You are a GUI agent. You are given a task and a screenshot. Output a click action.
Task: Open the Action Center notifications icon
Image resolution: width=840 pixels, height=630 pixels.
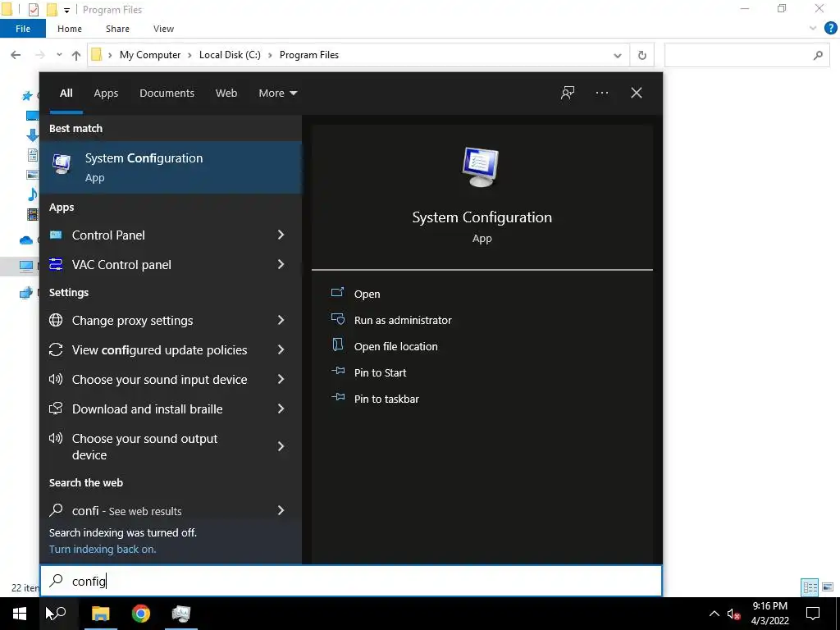813,614
